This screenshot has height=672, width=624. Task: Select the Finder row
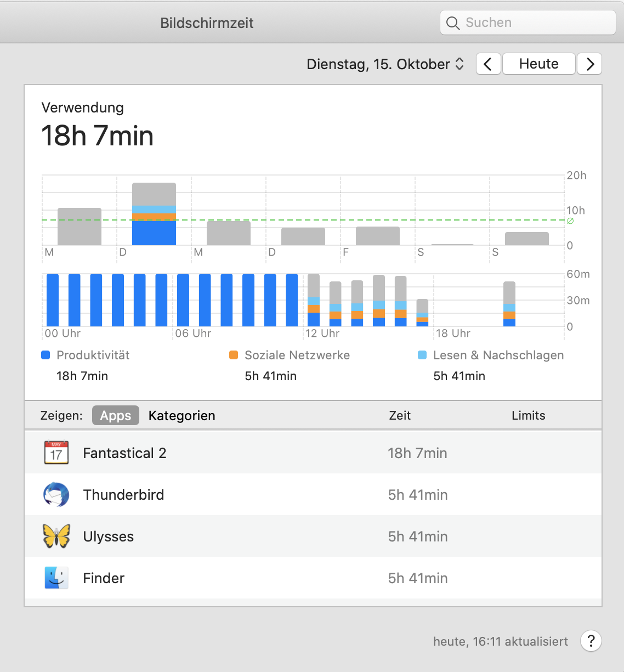(x=313, y=578)
